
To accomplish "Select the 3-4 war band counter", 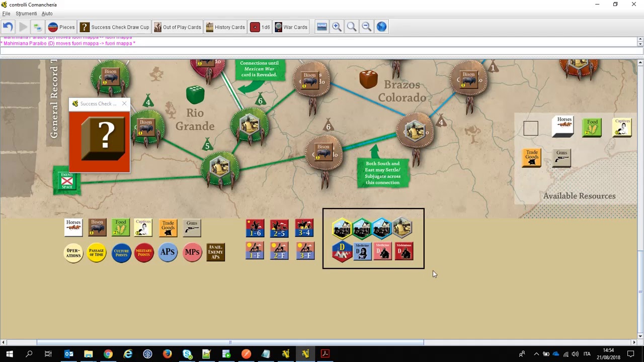I will [x=304, y=228].
